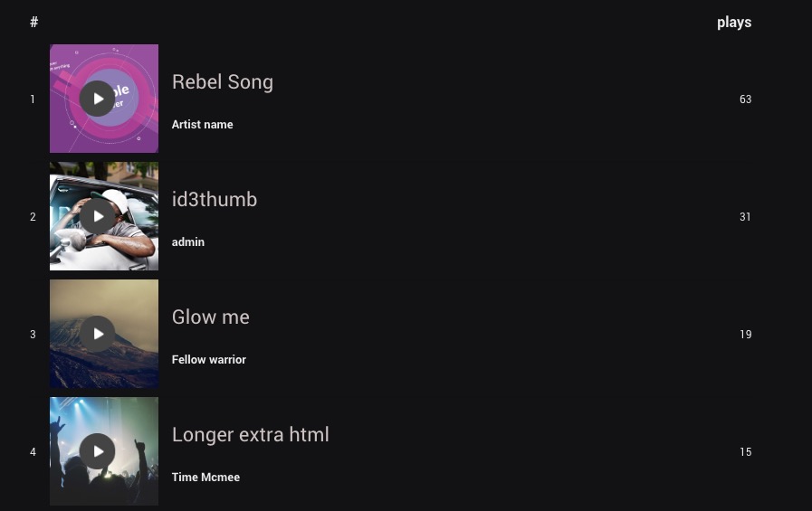This screenshot has width=812, height=511.
Task: Open the id3thumb title link
Action: click(215, 199)
